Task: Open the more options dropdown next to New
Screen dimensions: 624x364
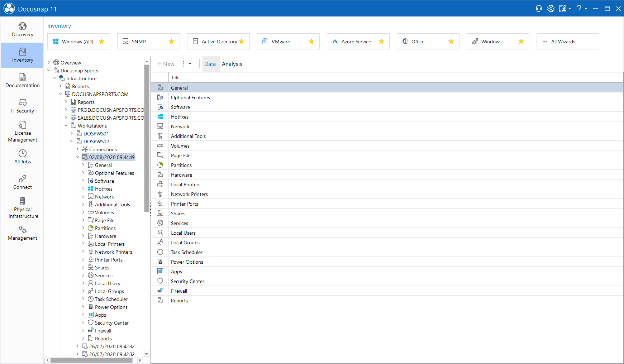Action: (186, 64)
